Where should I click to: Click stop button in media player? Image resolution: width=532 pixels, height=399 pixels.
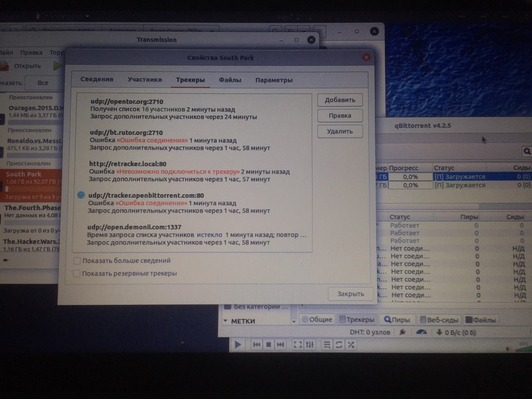pos(268,345)
